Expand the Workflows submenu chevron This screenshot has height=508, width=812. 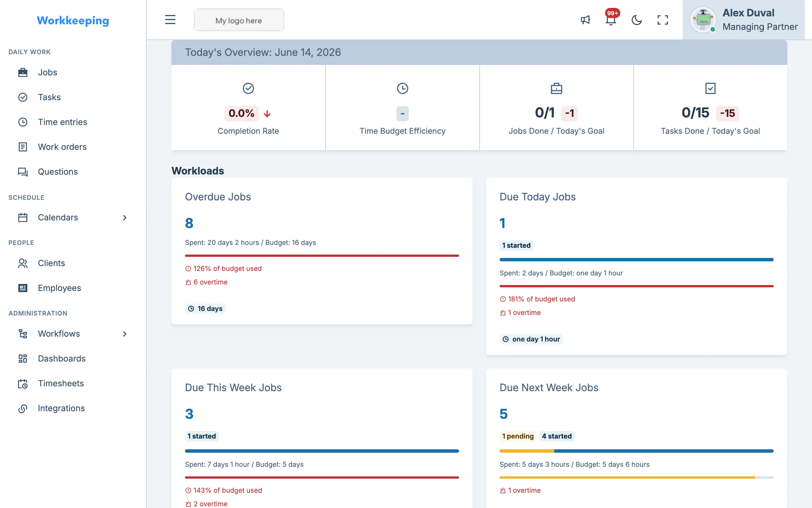[125, 334]
